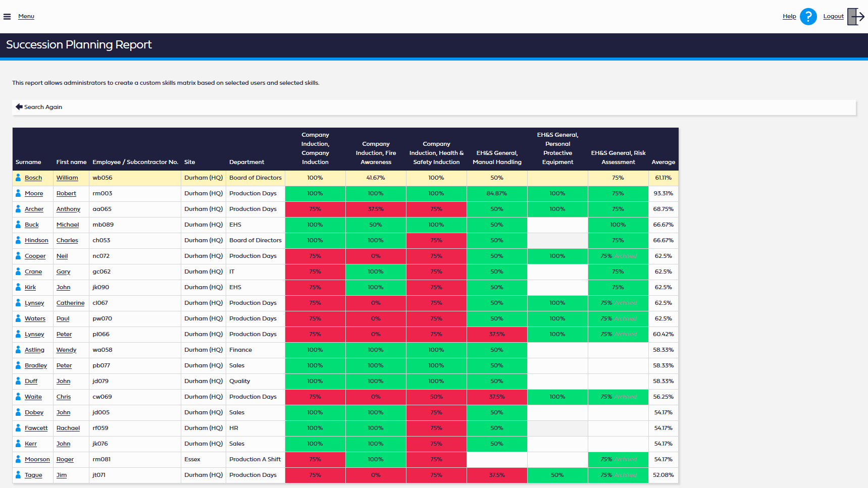Image resolution: width=868 pixels, height=488 pixels.
Task: Open surname link Cooper
Action: tap(35, 256)
